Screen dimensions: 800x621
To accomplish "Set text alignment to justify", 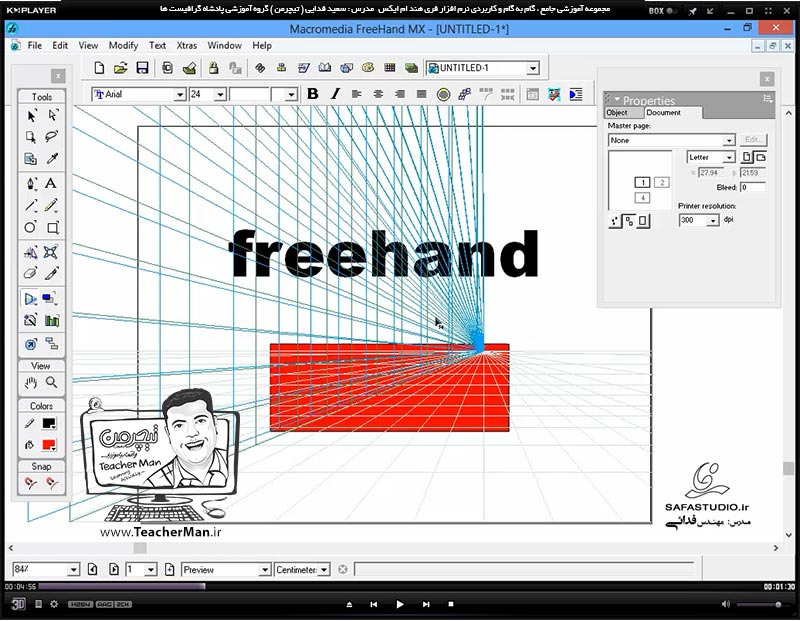I will pyautogui.click(x=421, y=94).
